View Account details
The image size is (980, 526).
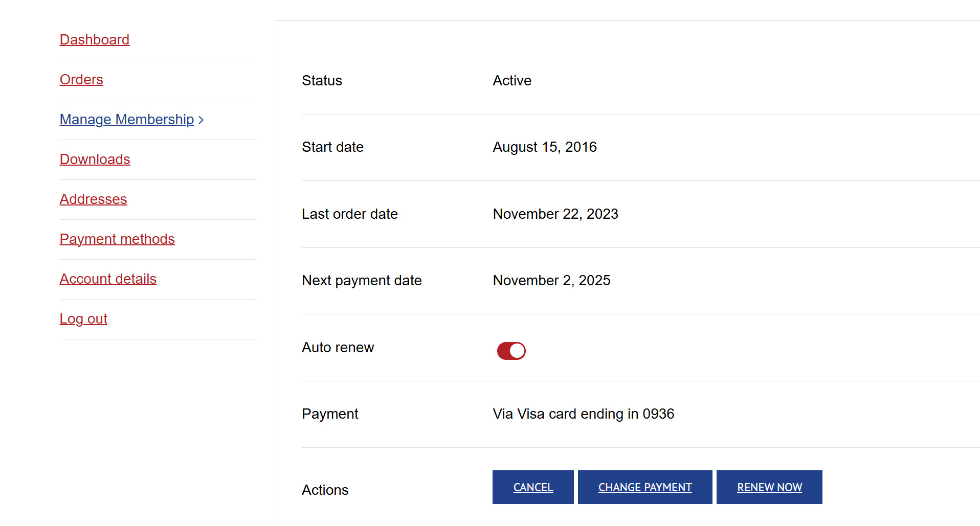pos(108,279)
